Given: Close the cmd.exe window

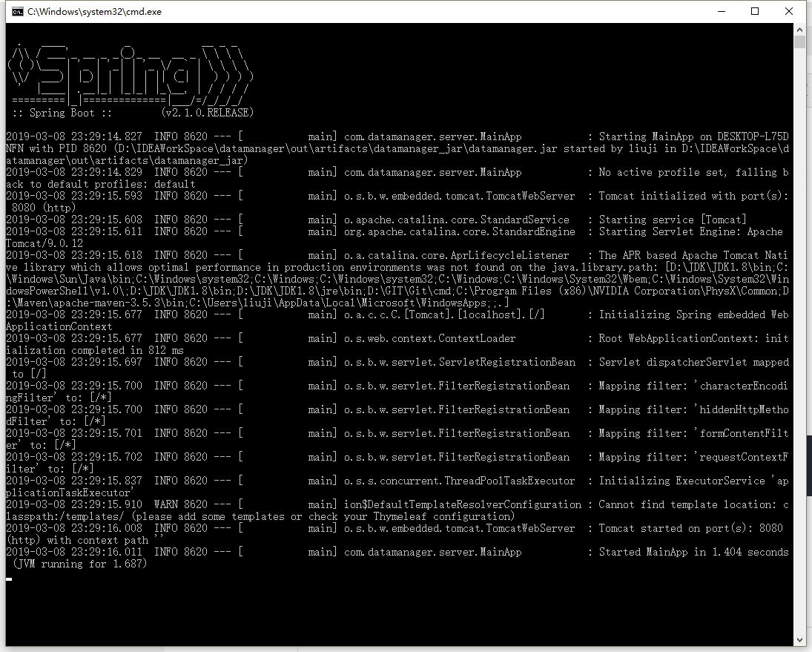Looking at the screenshot, I should [x=788, y=11].
